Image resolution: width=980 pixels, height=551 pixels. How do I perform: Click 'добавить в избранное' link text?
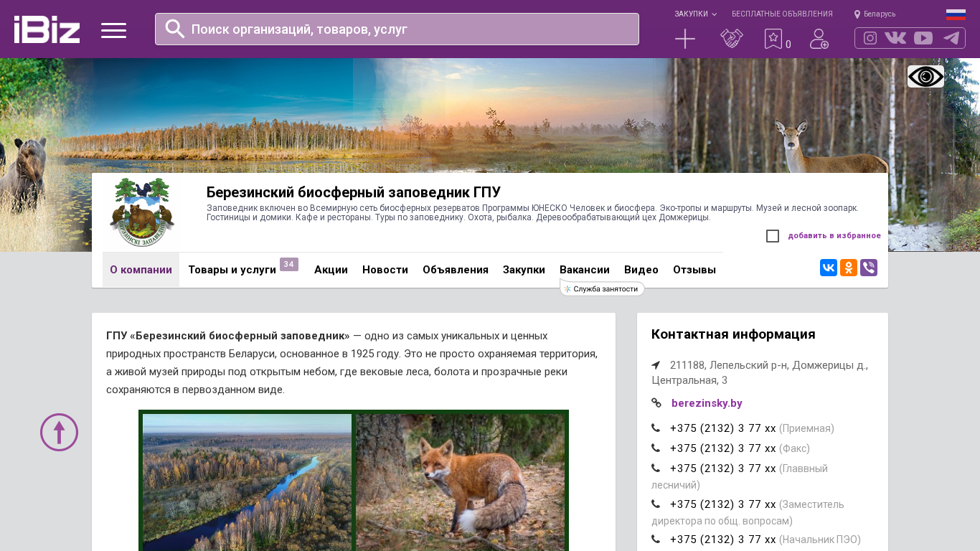[834, 235]
